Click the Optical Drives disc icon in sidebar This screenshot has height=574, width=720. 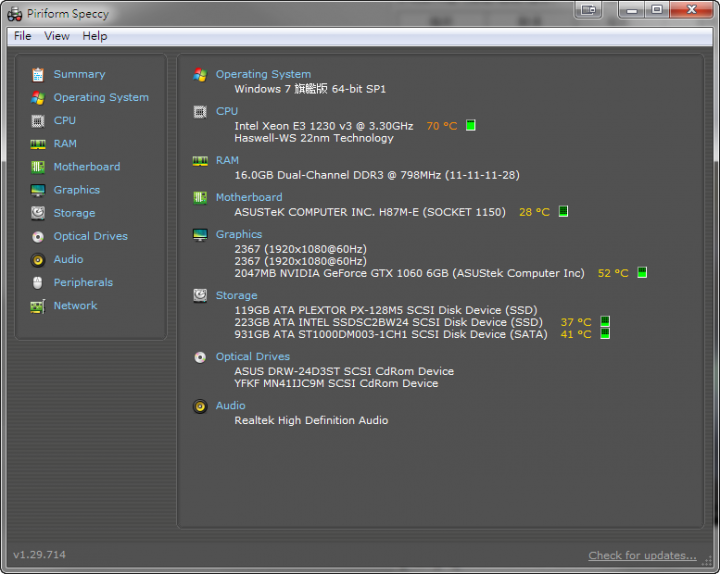click(38, 236)
